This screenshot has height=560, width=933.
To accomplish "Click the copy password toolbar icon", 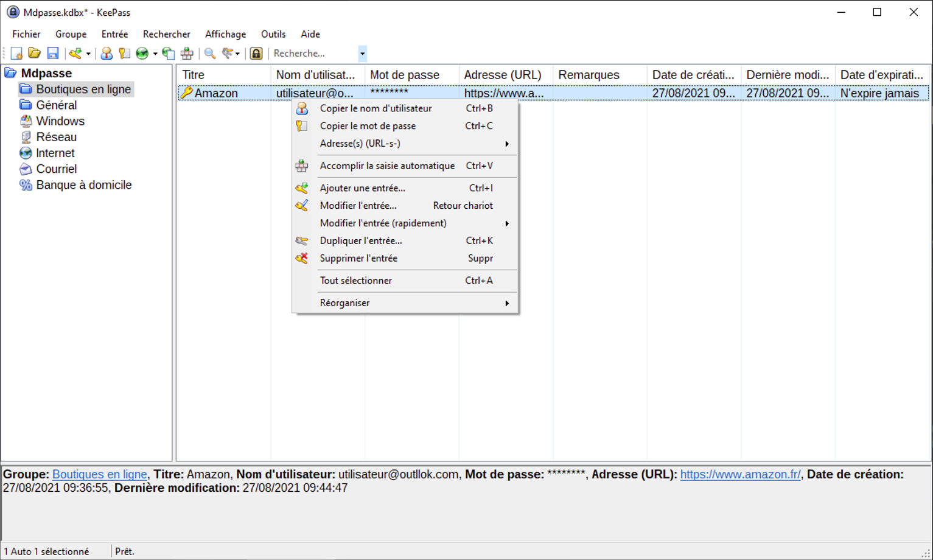I will point(125,54).
